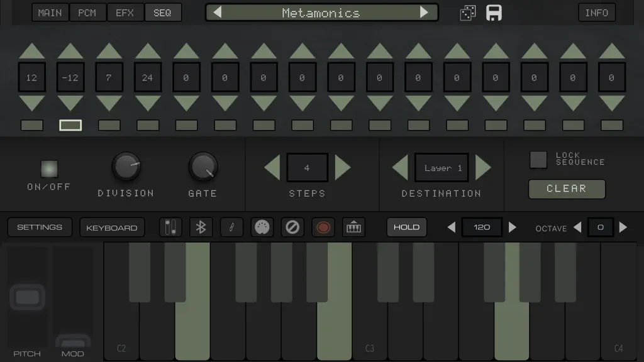Click the red record button

pos(323,227)
